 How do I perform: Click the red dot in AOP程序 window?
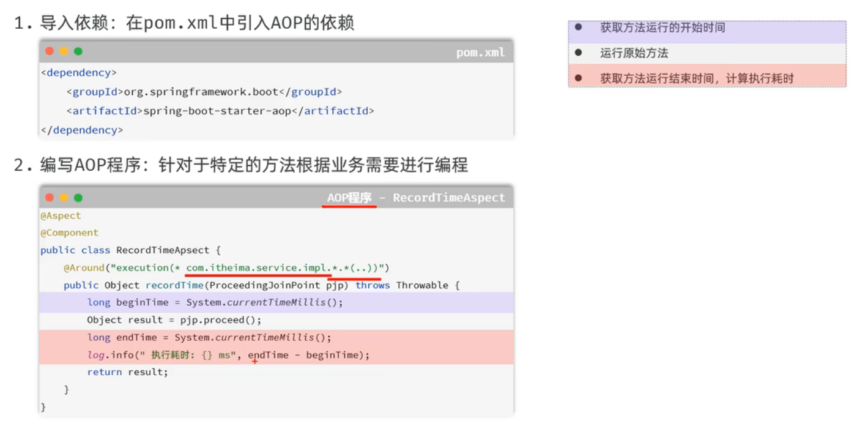click(50, 198)
